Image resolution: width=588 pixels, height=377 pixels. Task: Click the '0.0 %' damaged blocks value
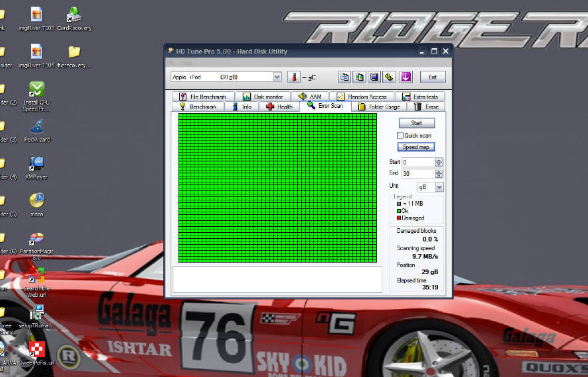(x=430, y=239)
